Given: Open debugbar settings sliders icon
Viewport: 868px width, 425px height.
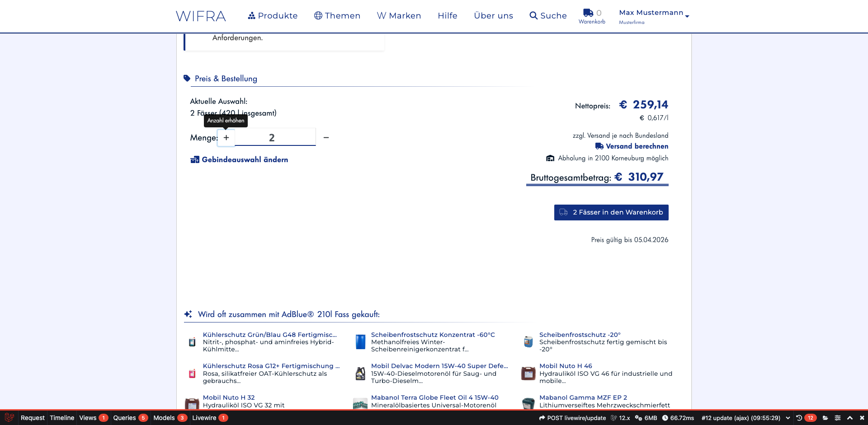Looking at the screenshot, I should point(837,418).
